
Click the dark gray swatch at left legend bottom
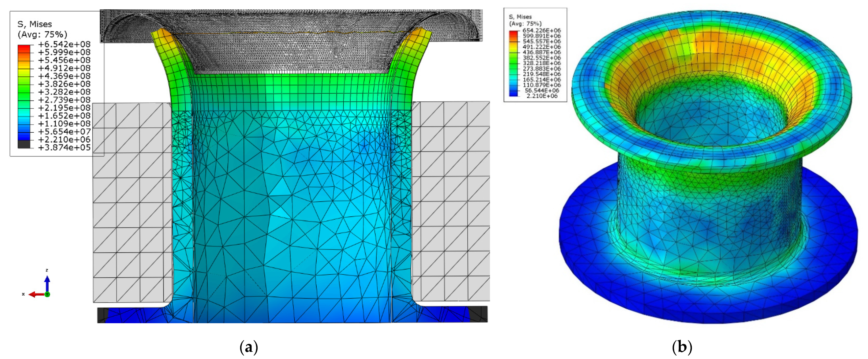(x=24, y=144)
